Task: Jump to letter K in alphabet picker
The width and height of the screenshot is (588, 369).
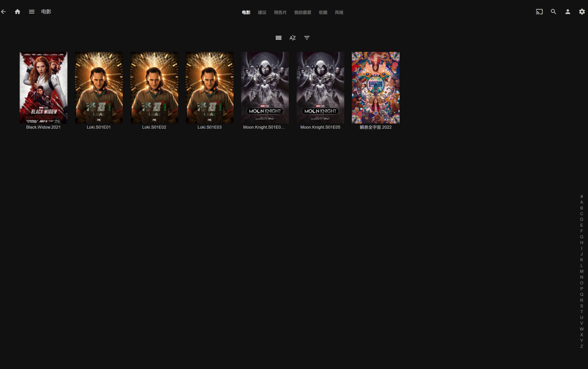Action: [x=582, y=260]
